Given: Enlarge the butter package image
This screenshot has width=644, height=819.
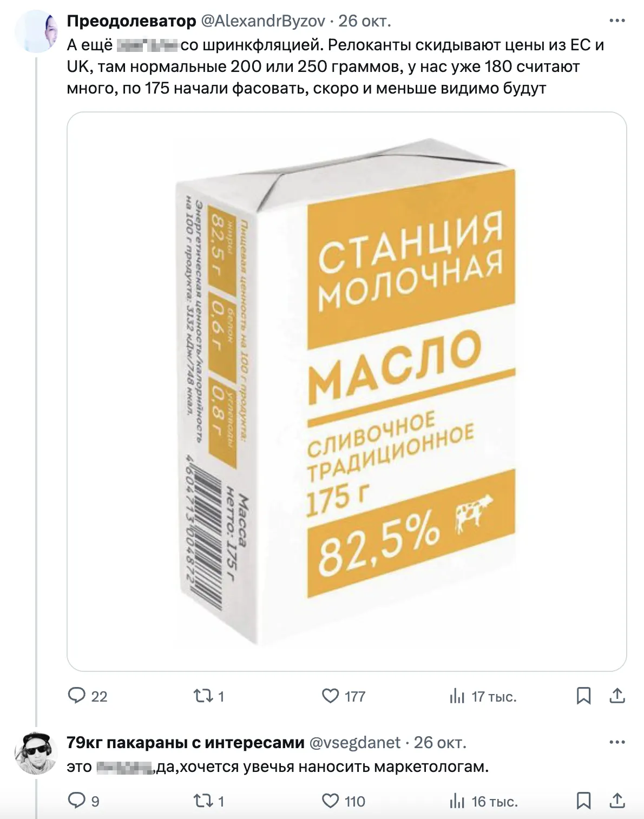Looking at the screenshot, I should coord(346,391).
